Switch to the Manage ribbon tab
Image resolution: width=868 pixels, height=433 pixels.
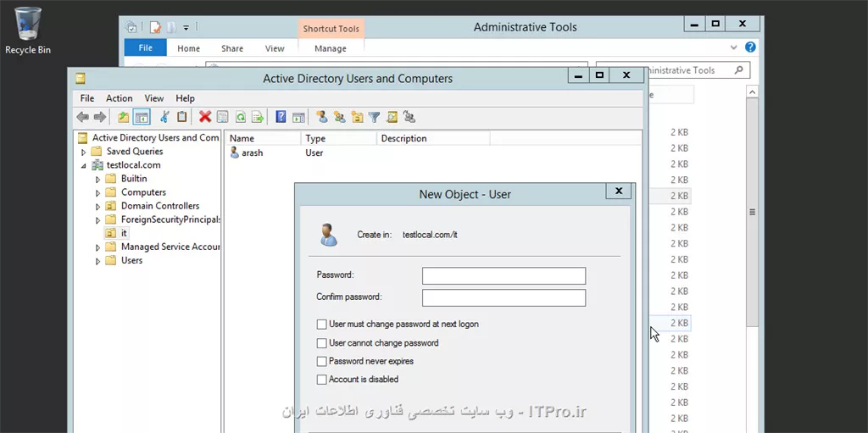click(331, 48)
